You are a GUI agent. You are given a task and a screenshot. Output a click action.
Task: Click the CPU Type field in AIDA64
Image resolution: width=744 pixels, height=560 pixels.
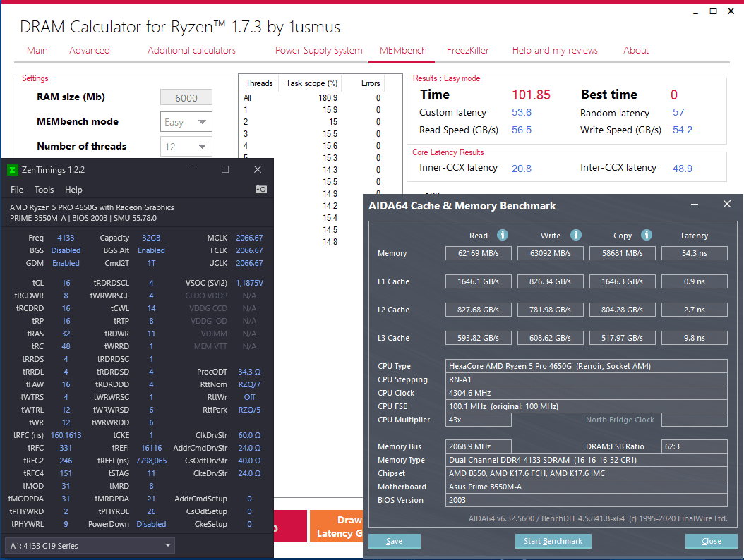point(586,366)
